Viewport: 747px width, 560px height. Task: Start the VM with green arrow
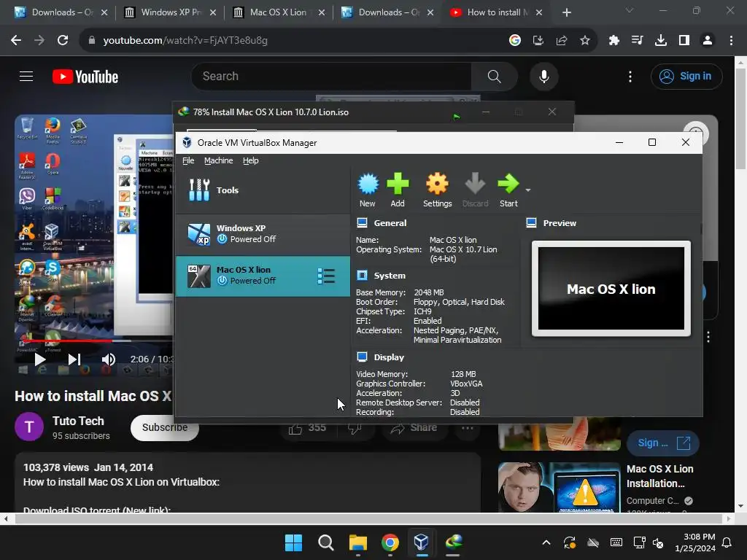pyautogui.click(x=508, y=190)
